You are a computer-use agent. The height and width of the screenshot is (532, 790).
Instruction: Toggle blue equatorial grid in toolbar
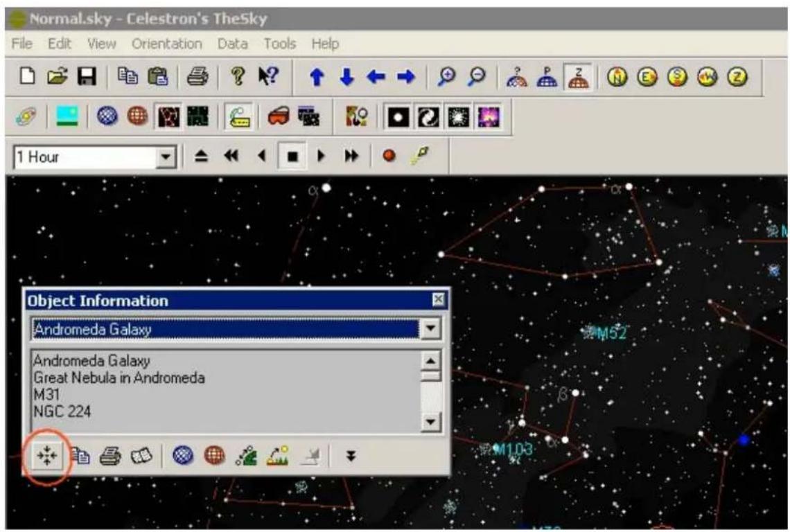click(x=107, y=116)
